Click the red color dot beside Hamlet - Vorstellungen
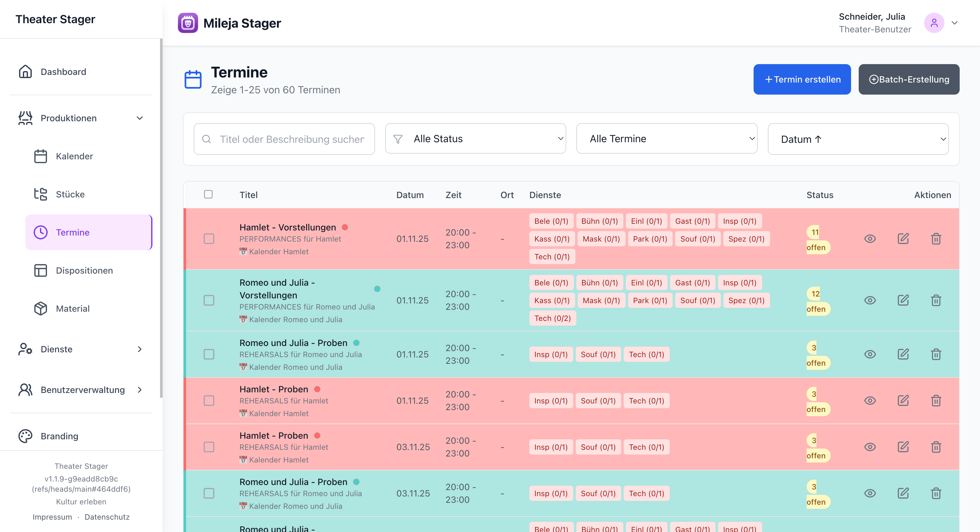 tap(345, 227)
